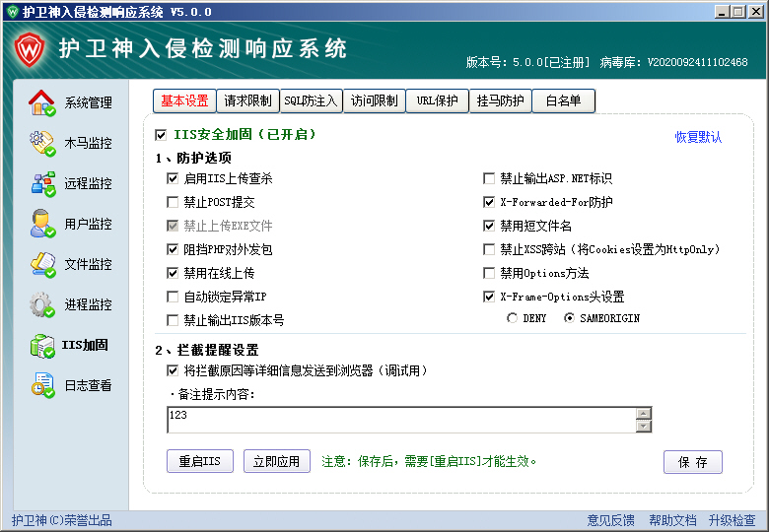Open the 远程监控 network icon

coord(42,183)
